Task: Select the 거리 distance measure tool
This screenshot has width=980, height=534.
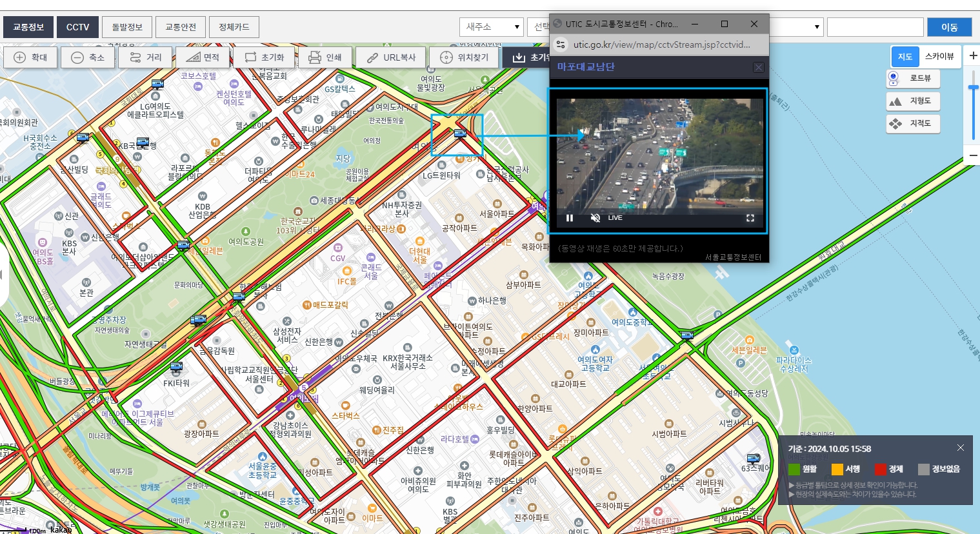Action: point(145,57)
